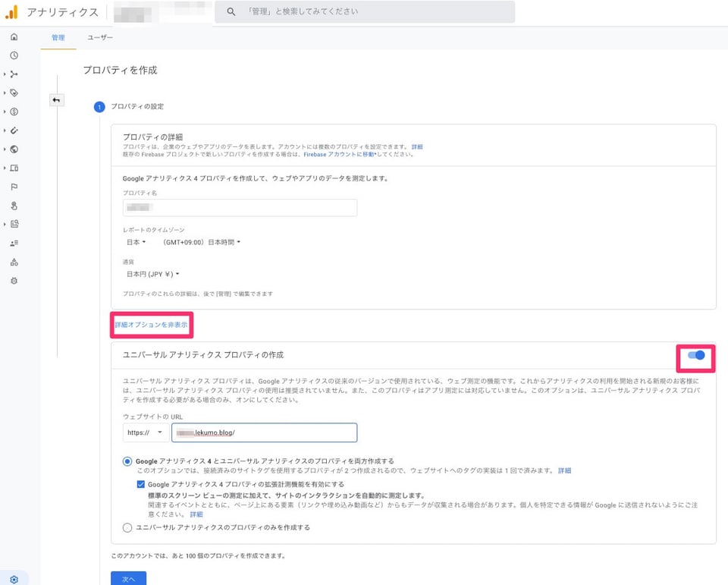
Task: Open the tag sidebar icon
Action: pos(14,93)
